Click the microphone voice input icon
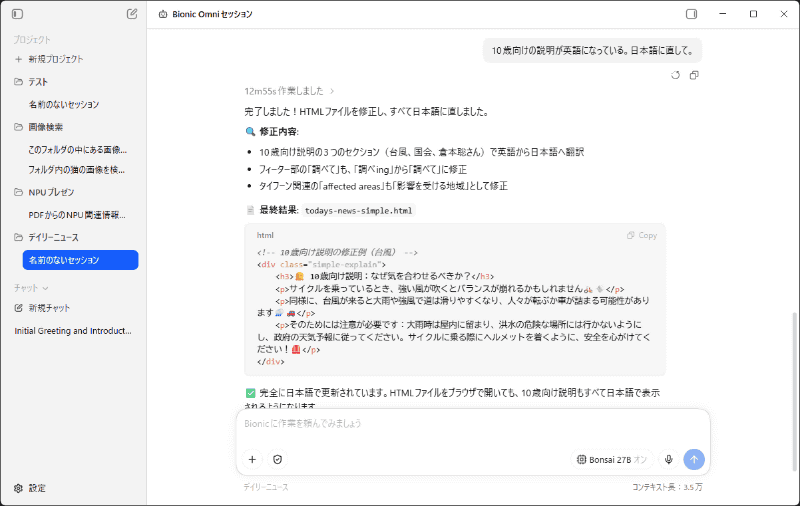This screenshot has width=800, height=506. point(668,460)
